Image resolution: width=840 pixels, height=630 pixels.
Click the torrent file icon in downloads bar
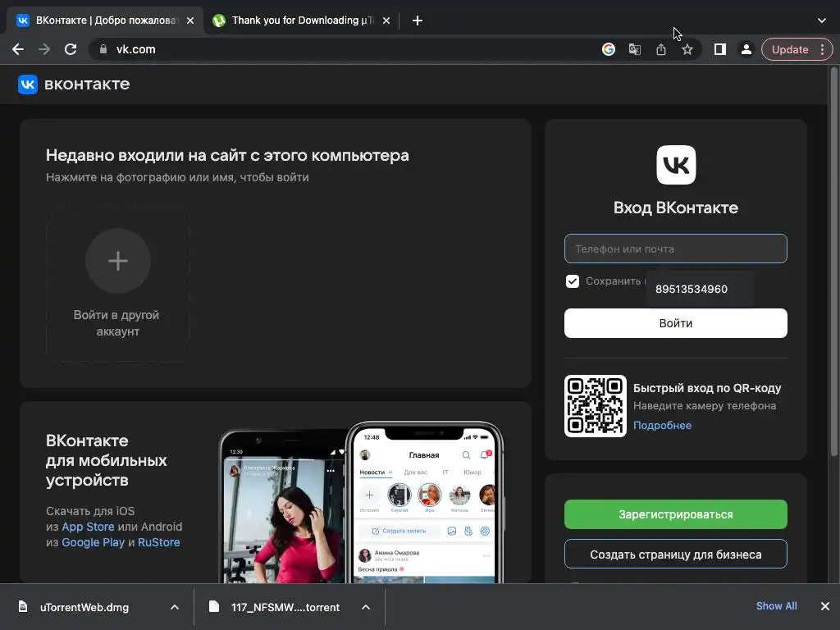(214, 606)
